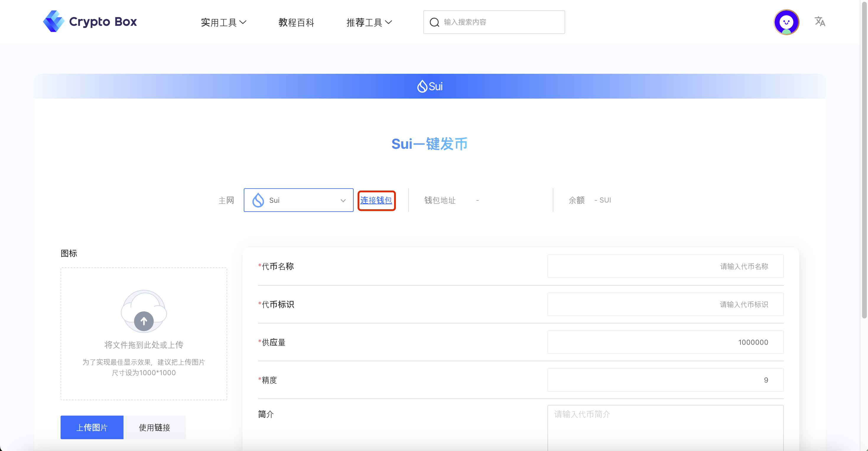Click the Sui droplet icon in dropdown
Screen dimensions: 868x451
tap(258, 200)
